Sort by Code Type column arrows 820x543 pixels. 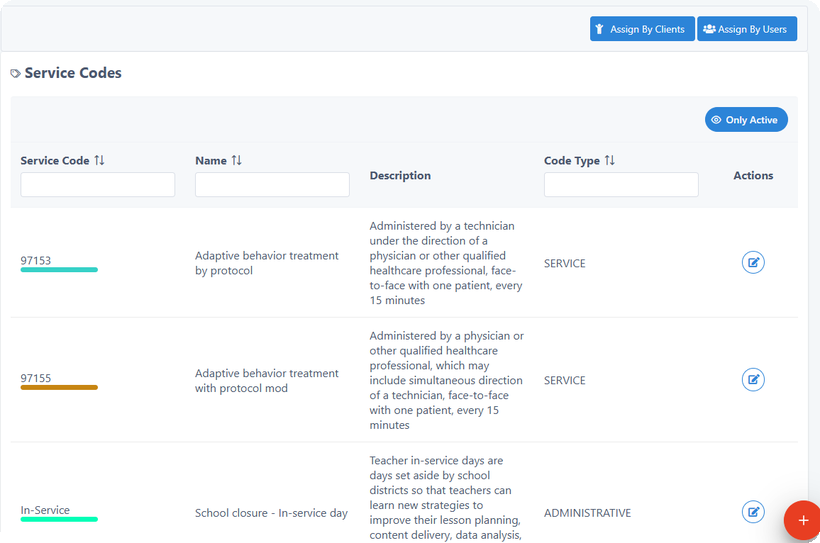click(x=610, y=160)
